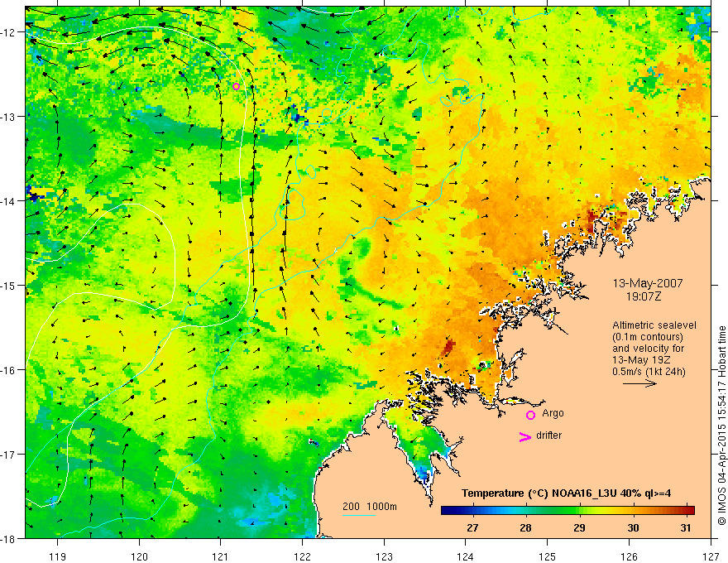Screen dimensions: 728x563
Task: Click the colour bar tick label 27
Action: pyautogui.click(x=472, y=527)
